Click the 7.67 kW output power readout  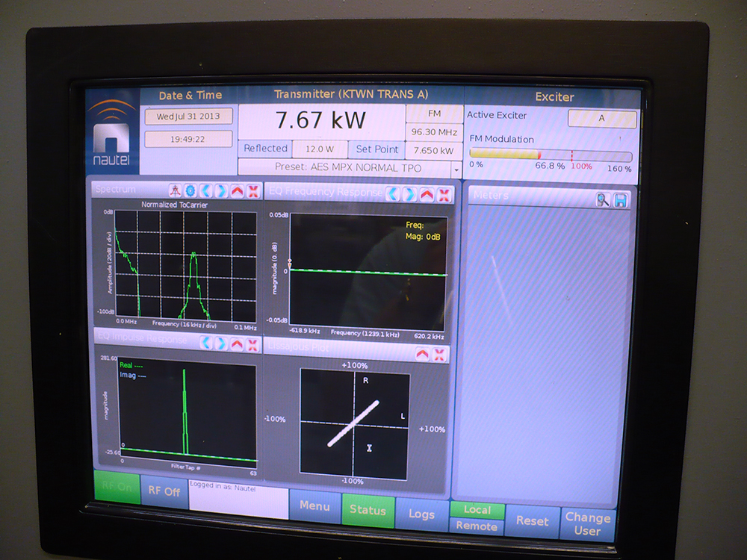pyautogui.click(x=321, y=121)
